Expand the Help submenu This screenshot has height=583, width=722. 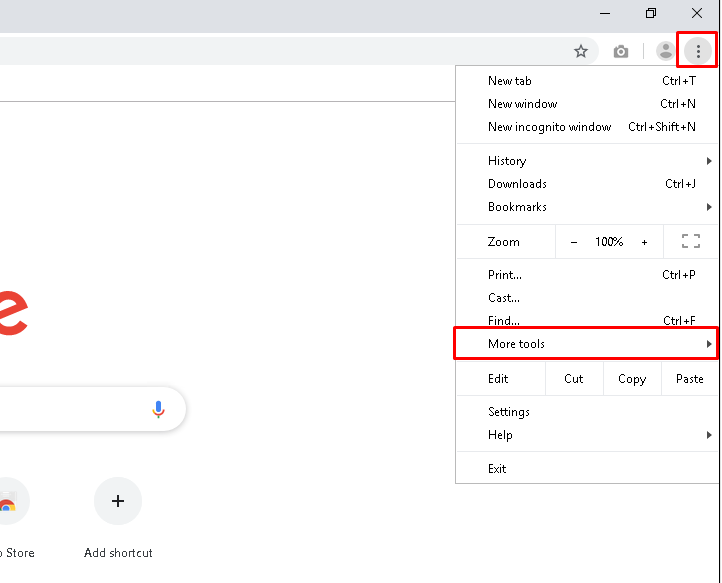588,435
